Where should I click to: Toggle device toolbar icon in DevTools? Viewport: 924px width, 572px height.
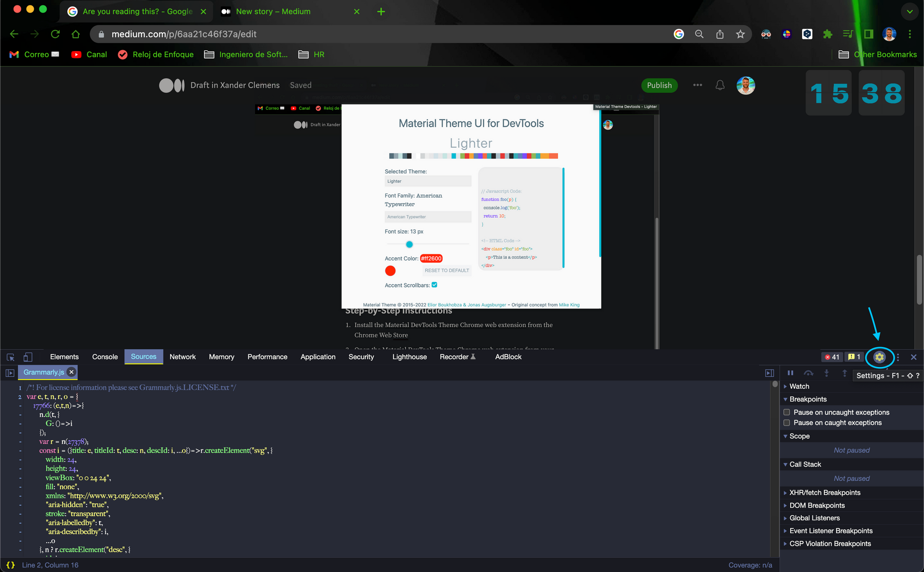28,357
